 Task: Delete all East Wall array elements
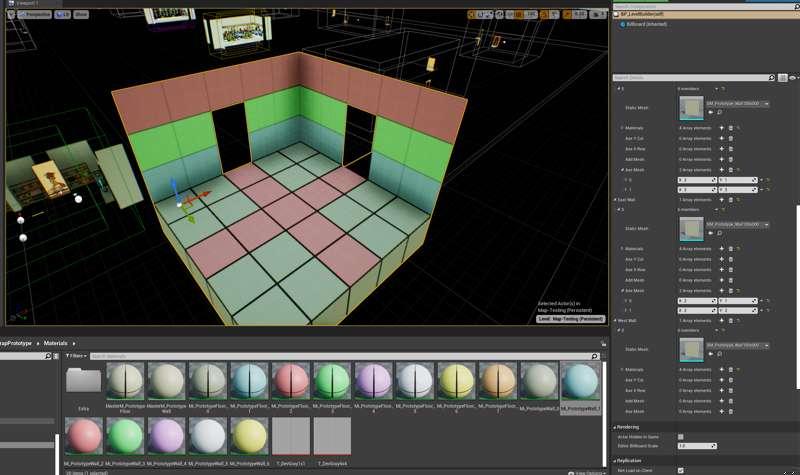pyautogui.click(x=731, y=200)
